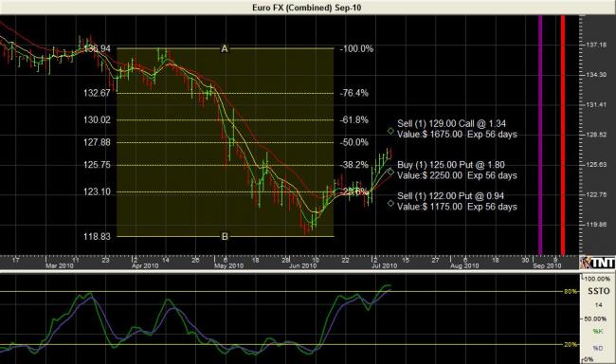Click 122.75 on the price axis
Image resolution: width=616 pixels, height=364 pixels.
click(x=596, y=194)
